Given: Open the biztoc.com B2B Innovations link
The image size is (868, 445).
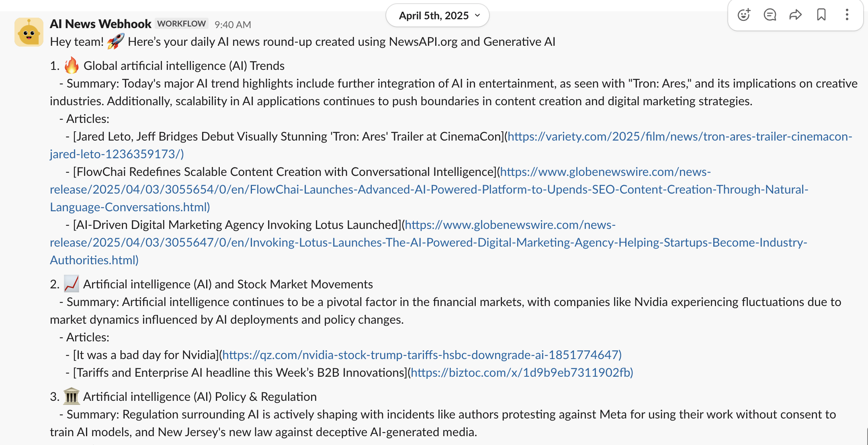Looking at the screenshot, I should (x=522, y=373).
